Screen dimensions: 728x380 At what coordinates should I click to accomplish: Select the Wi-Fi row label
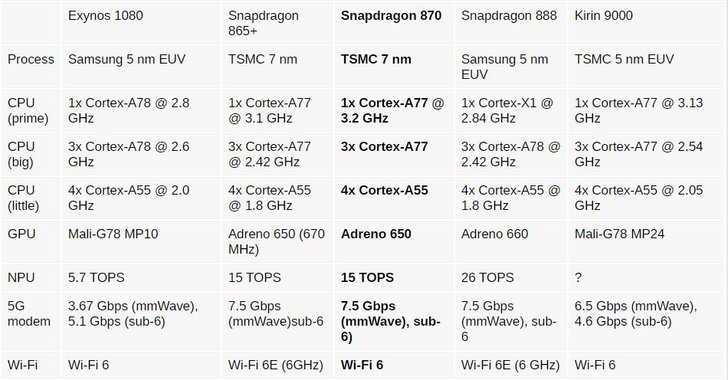click(x=22, y=365)
